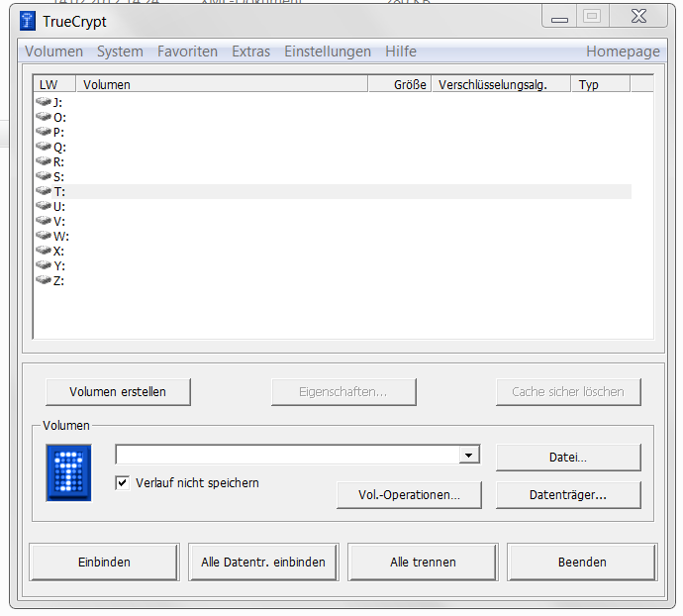Screen dimensions: 683x616
Task: Click the blue TrueCrypt volume logo icon
Action: click(x=68, y=472)
